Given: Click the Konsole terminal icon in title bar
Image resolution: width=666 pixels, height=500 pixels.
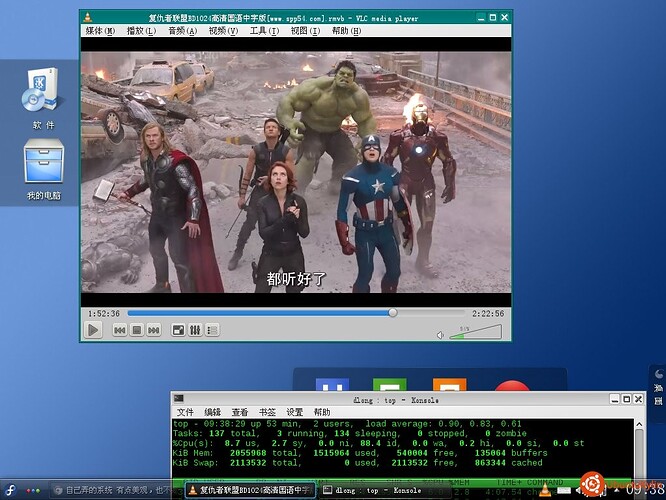Looking at the screenshot, I should point(179,398).
